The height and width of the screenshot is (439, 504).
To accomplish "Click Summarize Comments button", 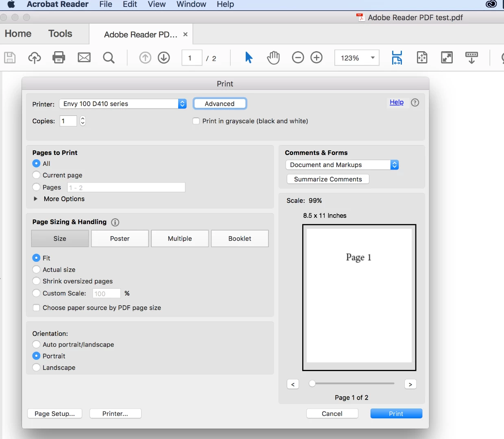I will [328, 179].
